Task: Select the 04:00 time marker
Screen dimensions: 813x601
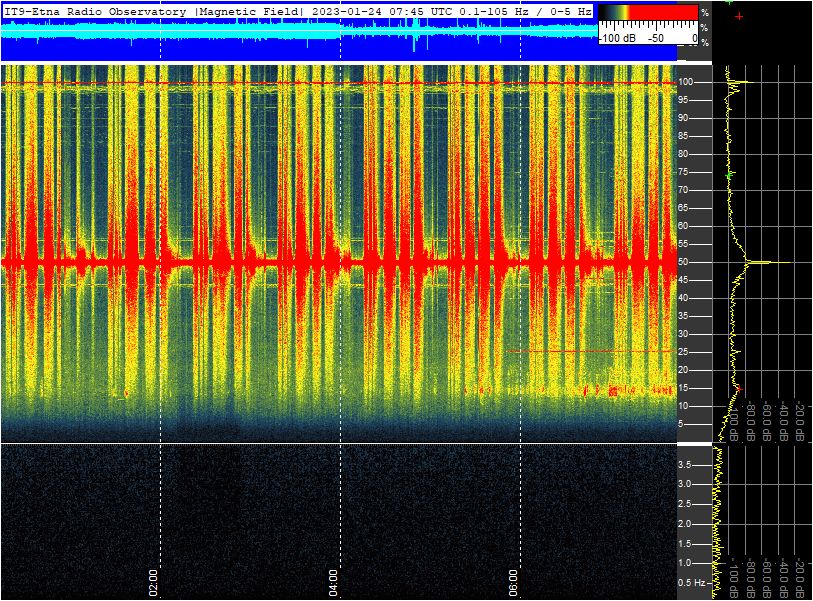Action: (333, 581)
